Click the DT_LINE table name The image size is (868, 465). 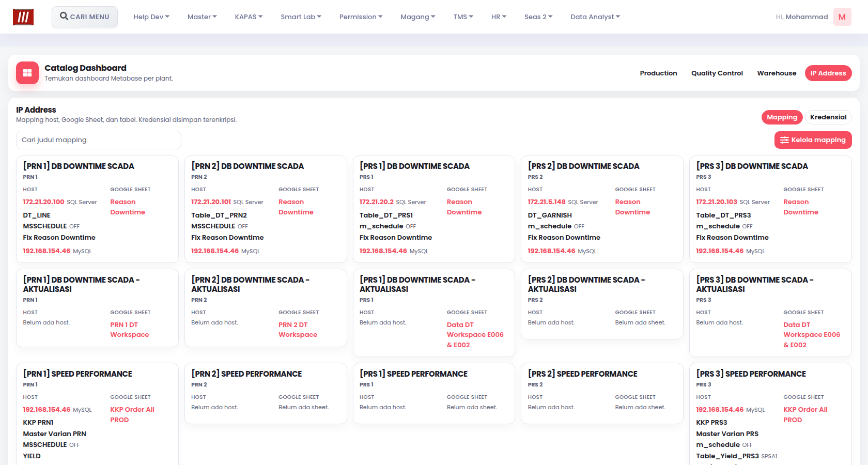(37, 215)
